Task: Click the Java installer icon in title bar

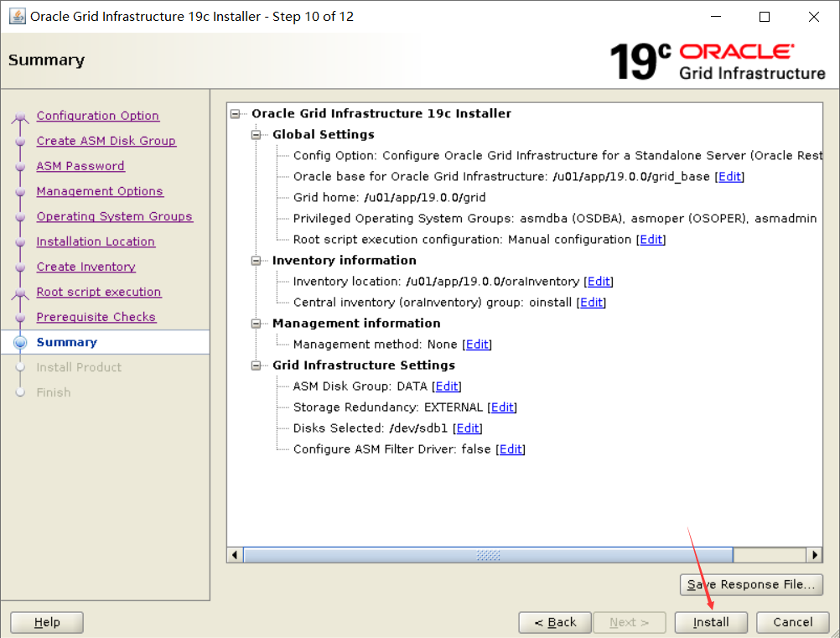Action: [x=17, y=16]
